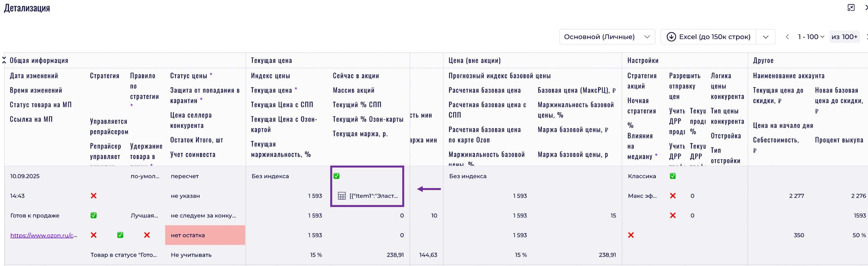Viewport: 868px width, 266px height.
Task: Click the Текущая цена group header
Action: click(x=271, y=60)
